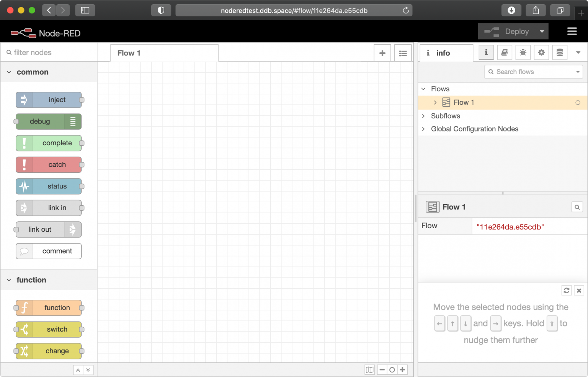Toggle Safari's content blocker shield
This screenshot has width=588, height=377.
(161, 10)
